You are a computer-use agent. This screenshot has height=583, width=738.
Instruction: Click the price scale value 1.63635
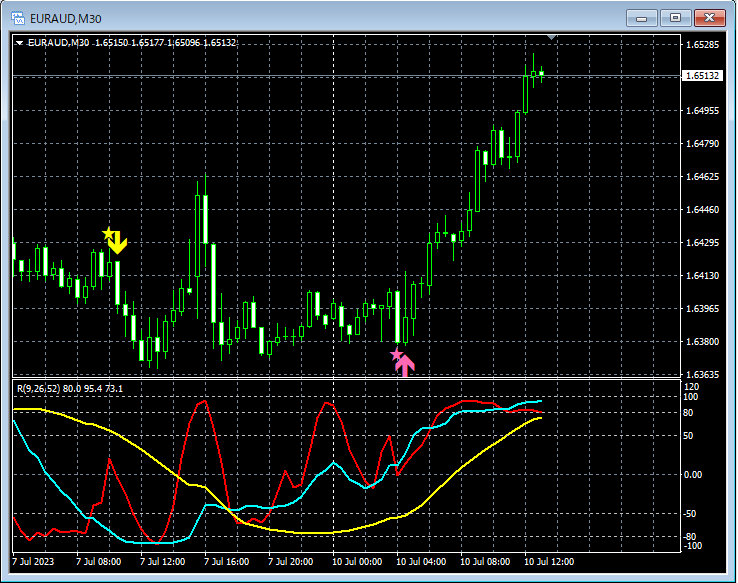click(702, 374)
